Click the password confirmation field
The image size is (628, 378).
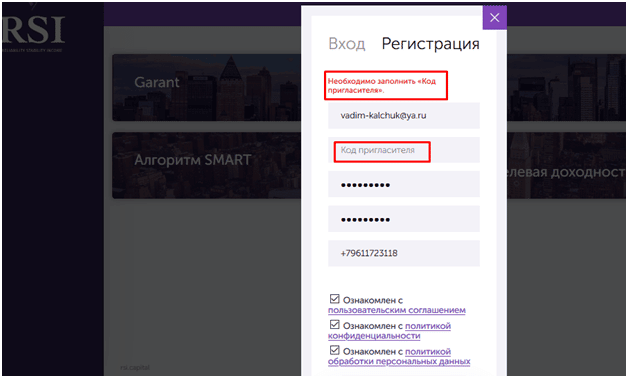click(x=404, y=219)
